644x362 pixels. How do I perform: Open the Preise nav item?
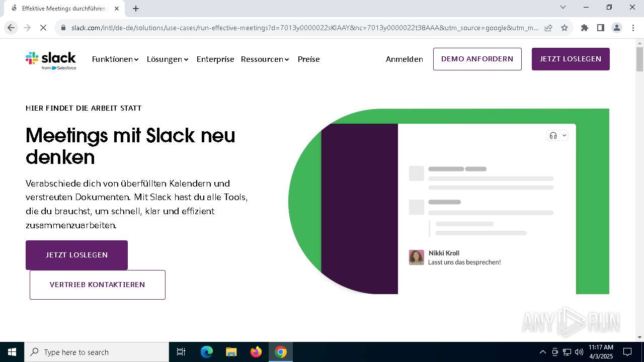point(309,59)
